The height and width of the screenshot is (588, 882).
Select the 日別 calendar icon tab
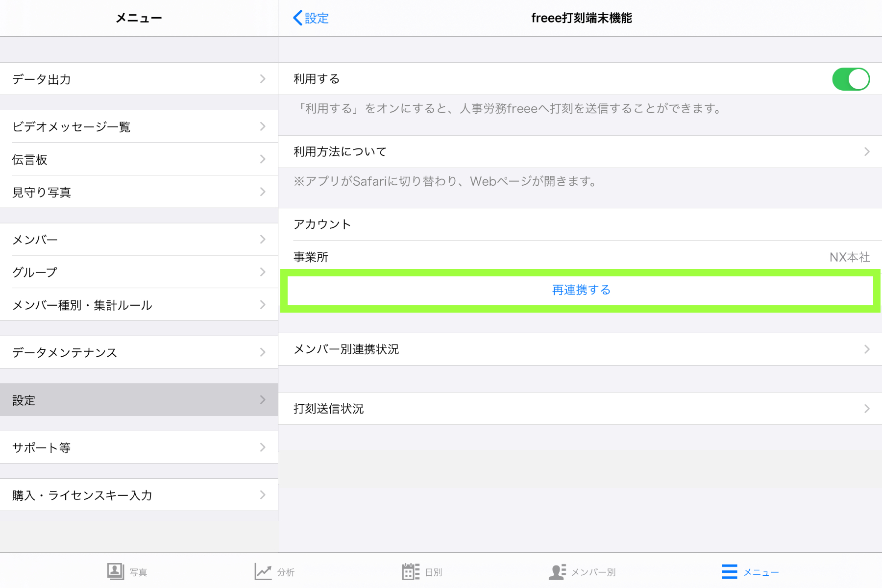(x=411, y=571)
